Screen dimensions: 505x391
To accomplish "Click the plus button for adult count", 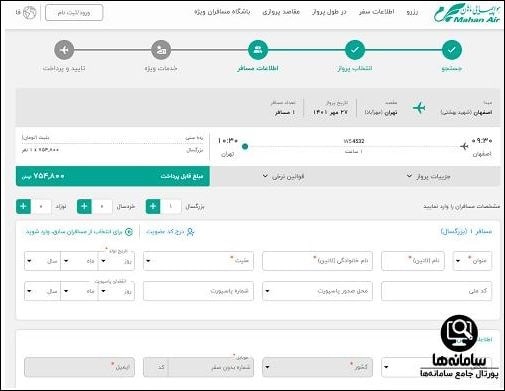I will pyautogui.click(x=153, y=206).
